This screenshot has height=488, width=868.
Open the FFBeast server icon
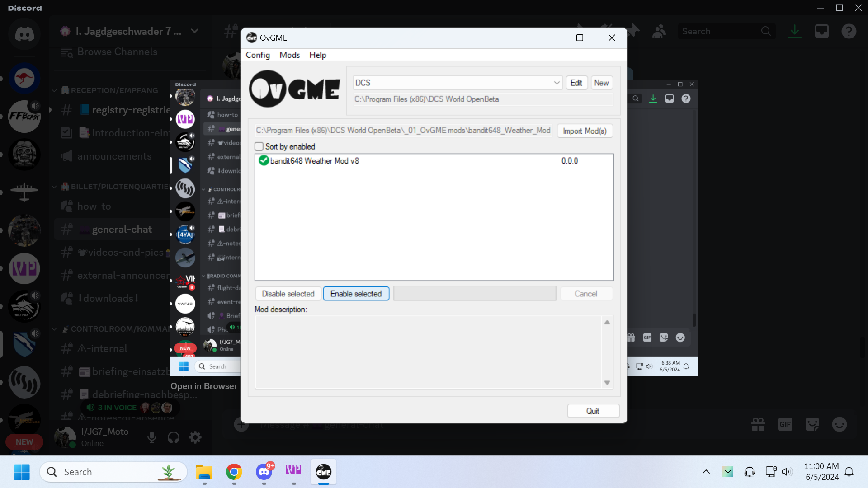point(24,117)
